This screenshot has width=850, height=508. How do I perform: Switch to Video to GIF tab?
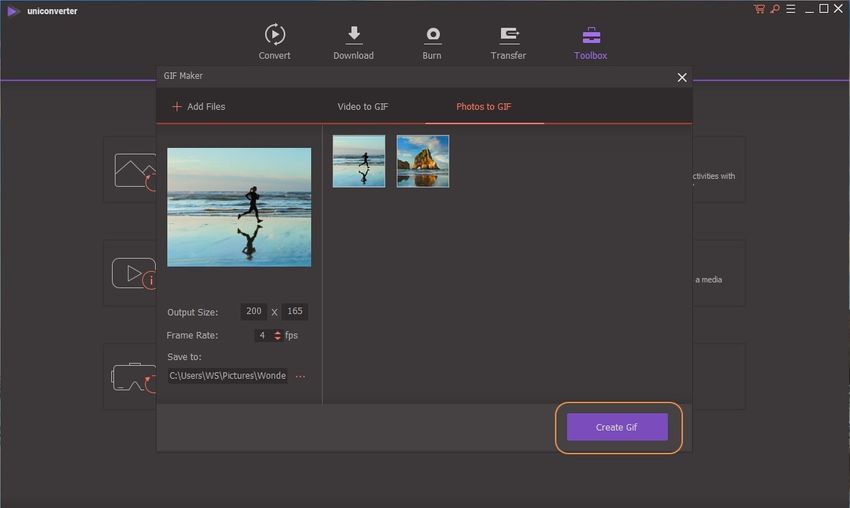click(x=362, y=106)
